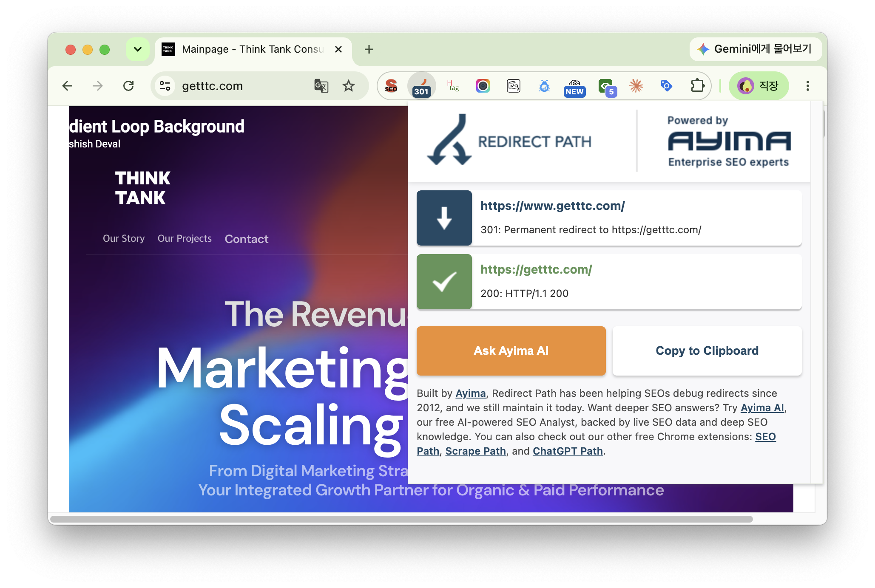Go back to the previous page
This screenshot has width=875, height=588.
[67, 86]
